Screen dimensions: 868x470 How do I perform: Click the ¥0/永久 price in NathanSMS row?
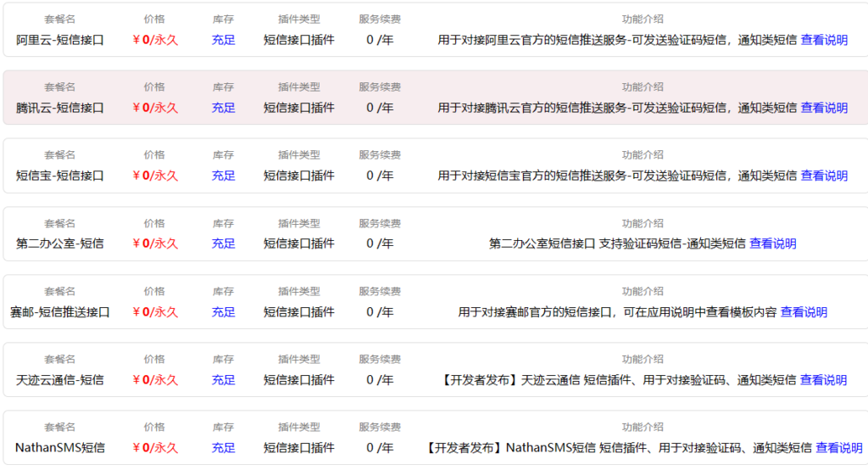pyautogui.click(x=155, y=447)
